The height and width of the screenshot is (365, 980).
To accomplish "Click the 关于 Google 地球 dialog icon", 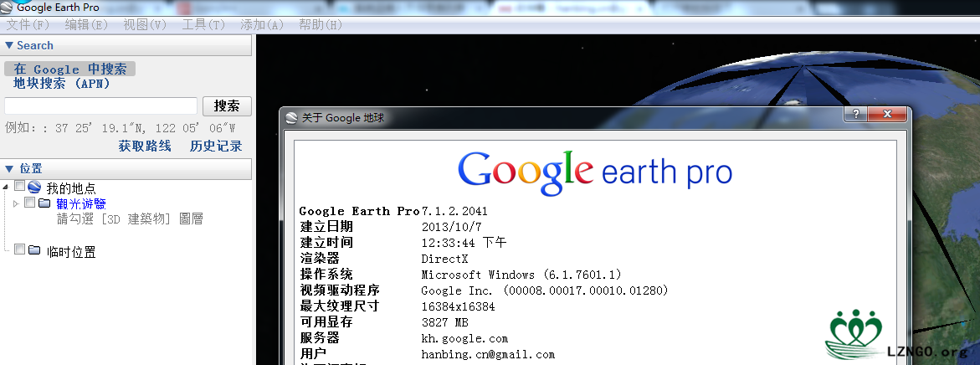I will (x=291, y=117).
